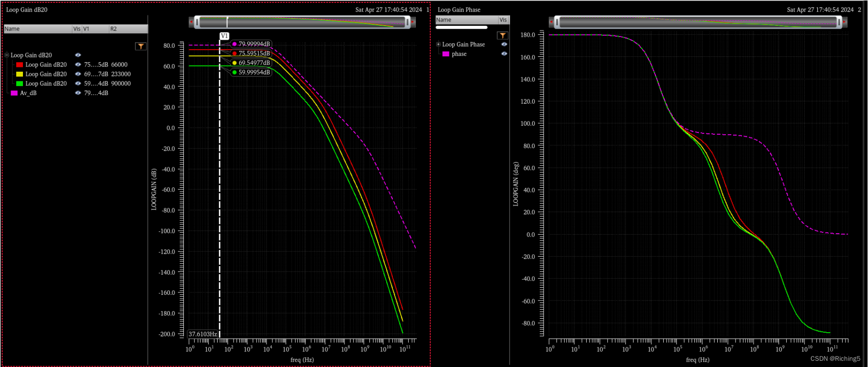
Task: Select right grip handle of Phase zoom bar
Action: click(839, 22)
